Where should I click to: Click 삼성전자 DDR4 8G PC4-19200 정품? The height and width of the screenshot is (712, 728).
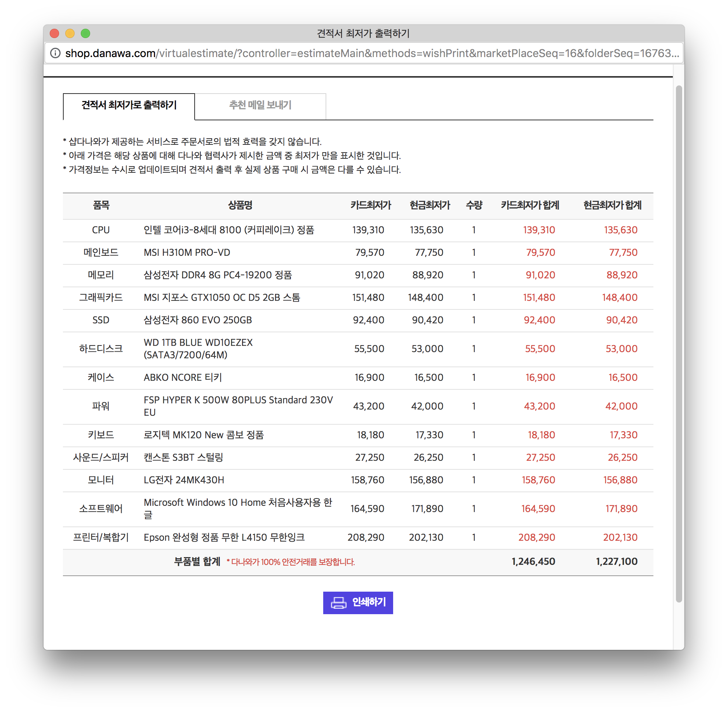point(218,275)
